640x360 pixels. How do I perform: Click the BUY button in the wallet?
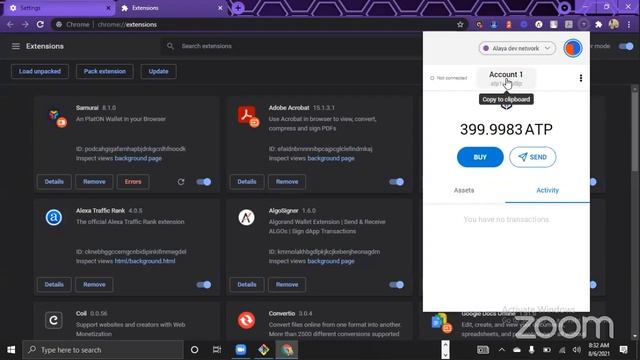(480, 157)
